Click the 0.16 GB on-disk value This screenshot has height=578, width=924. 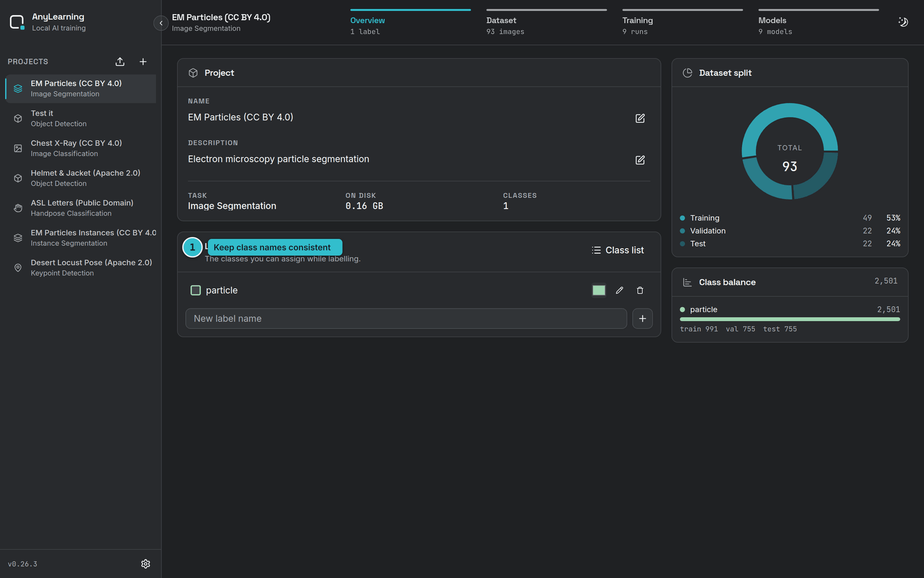pyautogui.click(x=364, y=206)
